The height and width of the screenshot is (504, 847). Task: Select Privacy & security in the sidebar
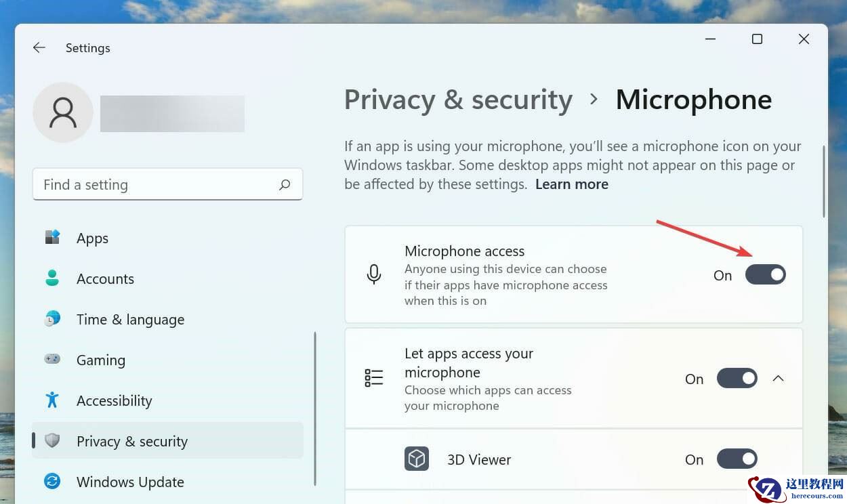point(132,441)
